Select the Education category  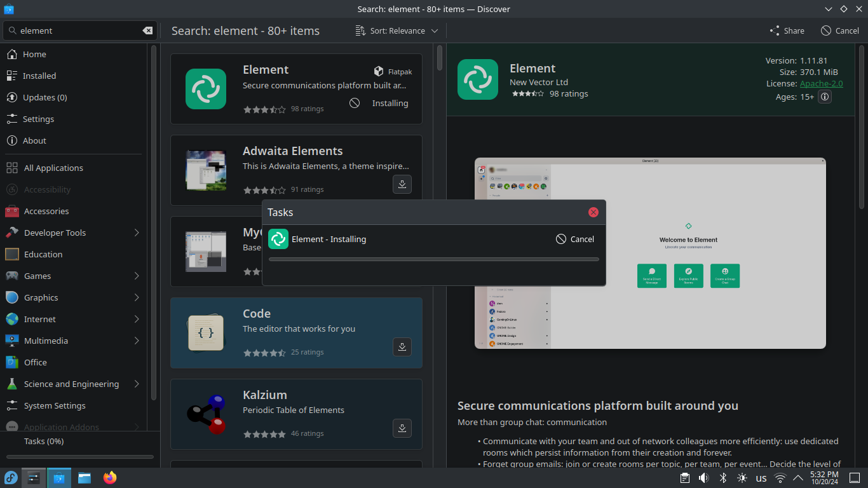(x=74, y=254)
